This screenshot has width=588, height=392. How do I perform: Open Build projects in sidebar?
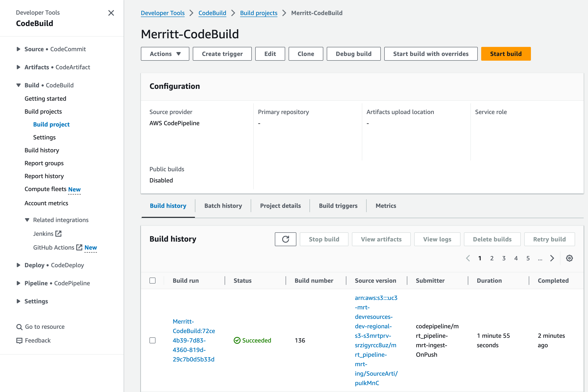(43, 111)
